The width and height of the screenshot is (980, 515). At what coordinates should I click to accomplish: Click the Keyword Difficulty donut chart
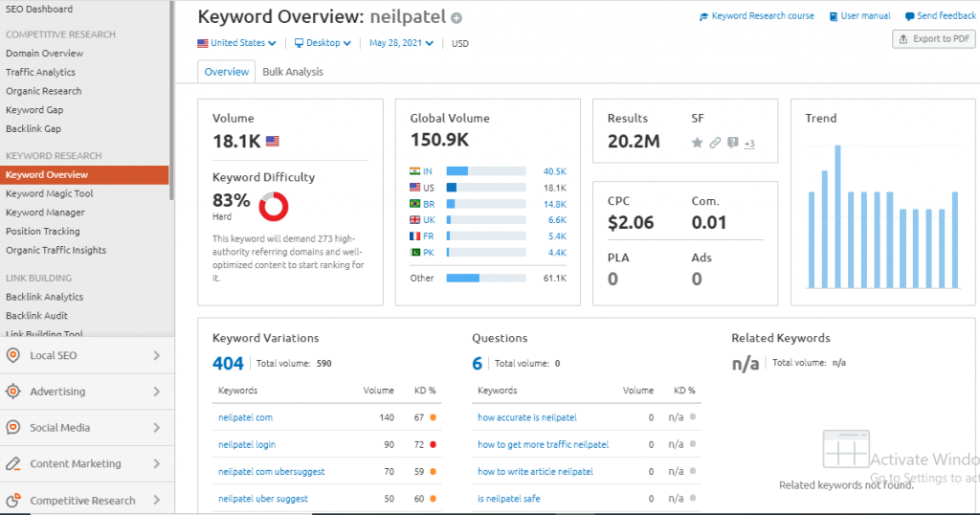274,206
